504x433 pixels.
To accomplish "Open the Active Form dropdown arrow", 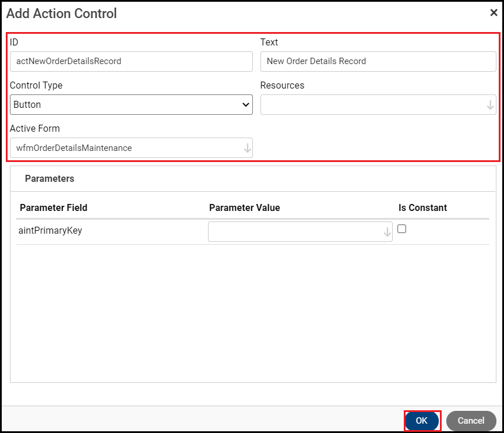I will click(246, 147).
